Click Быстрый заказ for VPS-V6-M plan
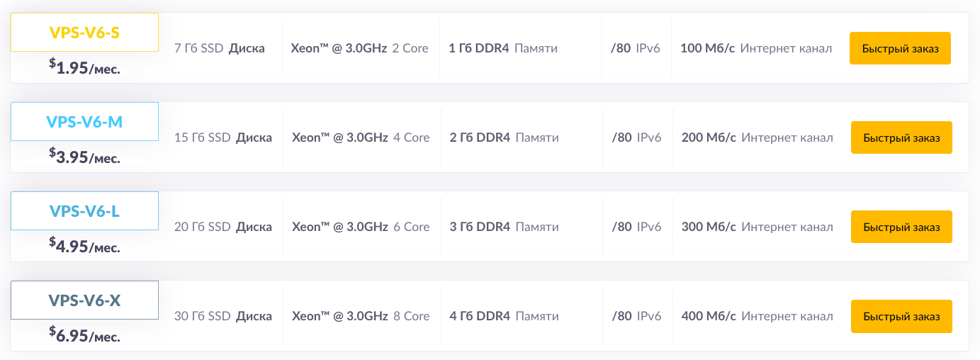The image size is (980, 360). tap(901, 137)
